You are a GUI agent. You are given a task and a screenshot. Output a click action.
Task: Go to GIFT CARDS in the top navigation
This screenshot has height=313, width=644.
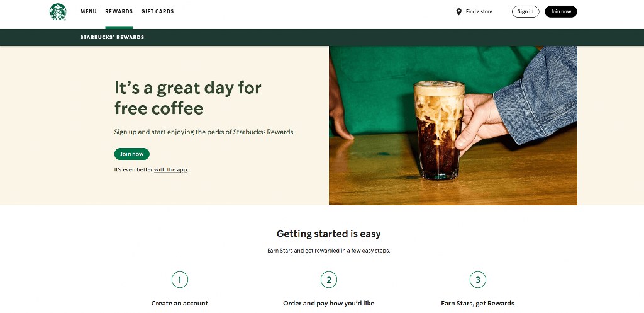tap(157, 11)
